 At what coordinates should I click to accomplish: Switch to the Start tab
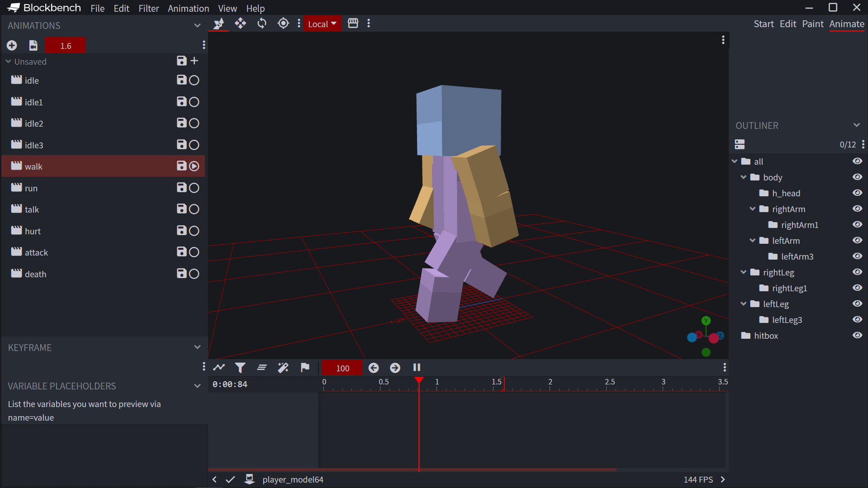point(764,24)
